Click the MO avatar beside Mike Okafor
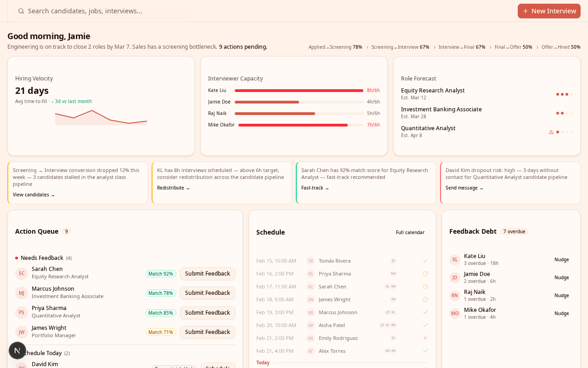 click(x=454, y=313)
